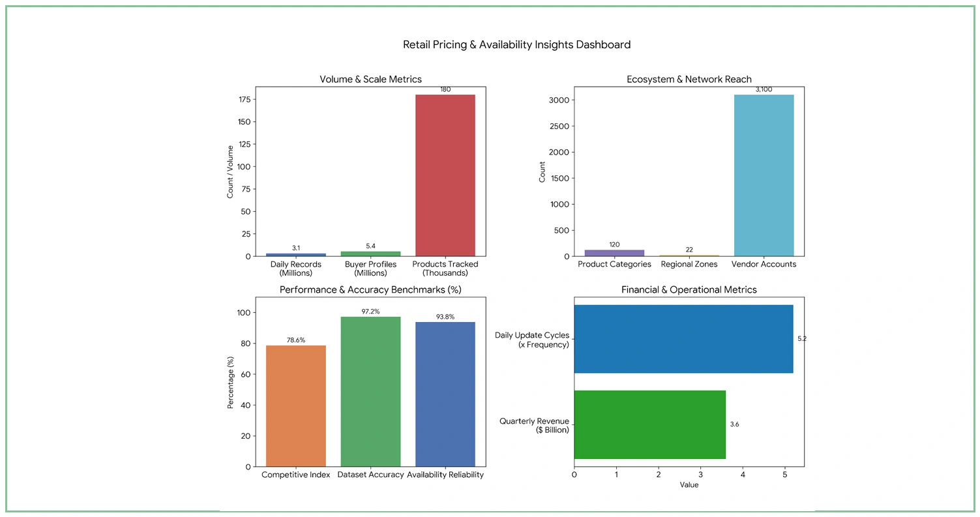Select the light blue Vendor Accounts bar
Image resolution: width=980 pixels, height=517 pixels.
[x=764, y=175]
